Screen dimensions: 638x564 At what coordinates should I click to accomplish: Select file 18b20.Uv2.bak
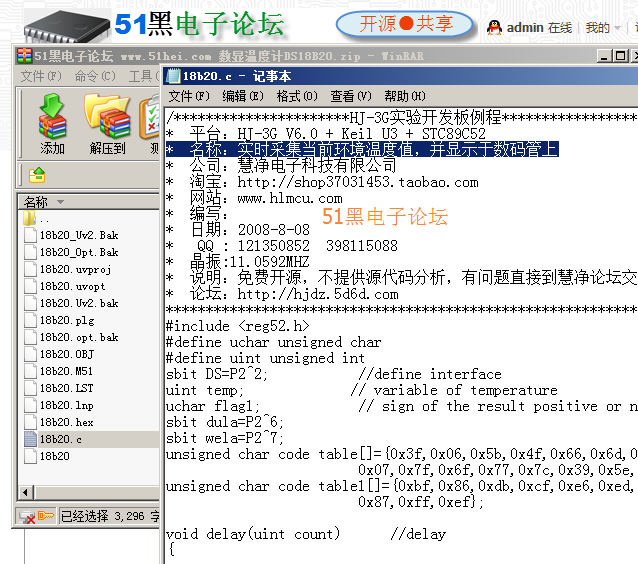(72, 303)
